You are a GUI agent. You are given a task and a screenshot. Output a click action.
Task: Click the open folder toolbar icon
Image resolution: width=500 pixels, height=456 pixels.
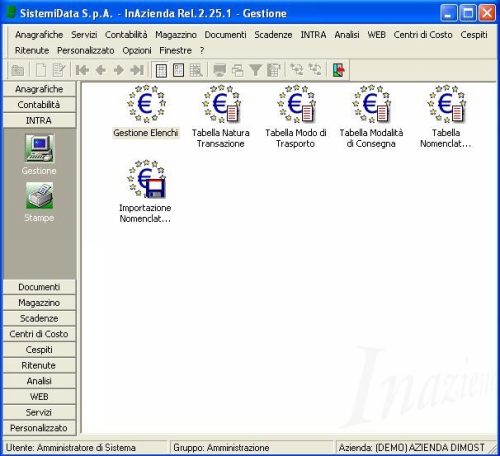coord(18,70)
